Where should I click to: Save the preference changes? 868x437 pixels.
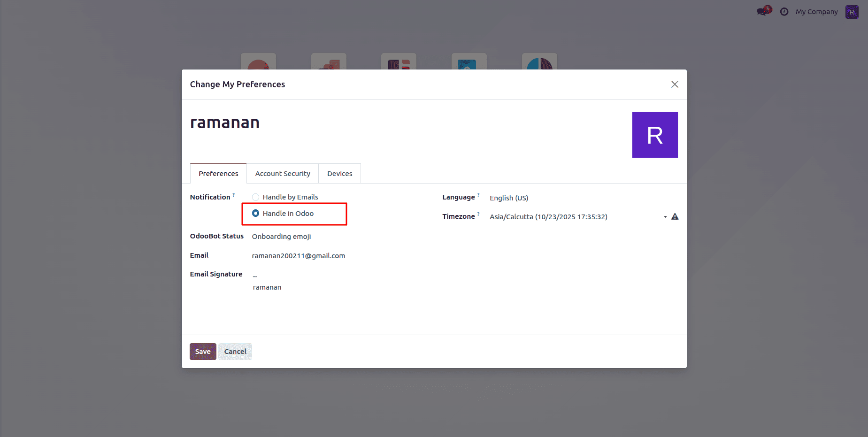(202, 351)
